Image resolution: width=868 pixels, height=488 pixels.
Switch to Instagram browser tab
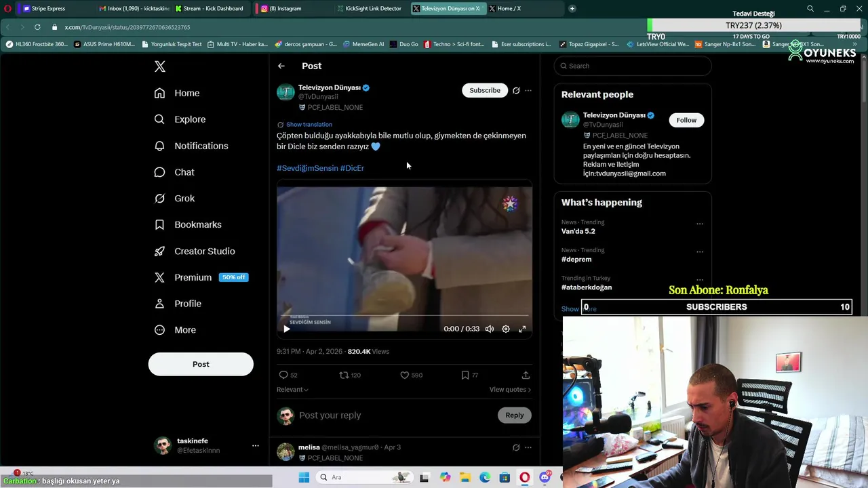pyautogui.click(x=288, y=8)
